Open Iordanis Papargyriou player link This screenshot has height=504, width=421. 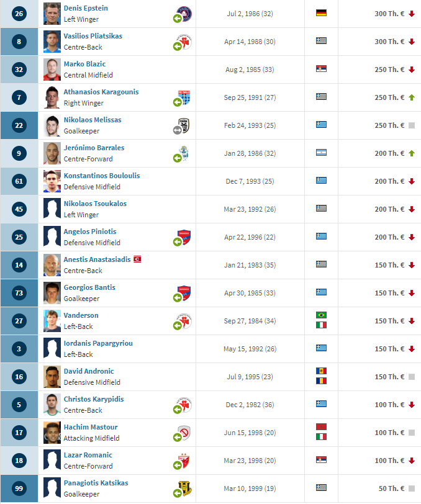point(98,343)
